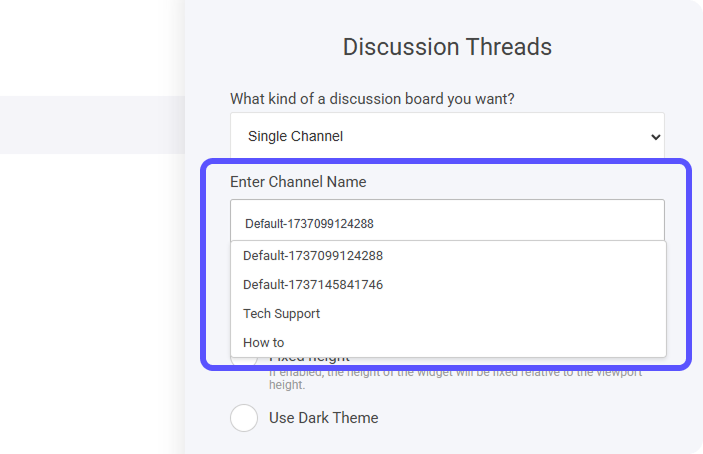Click empty space right of Tech Support option
This screenshot has height=454, width=703.
pos(500,314)
